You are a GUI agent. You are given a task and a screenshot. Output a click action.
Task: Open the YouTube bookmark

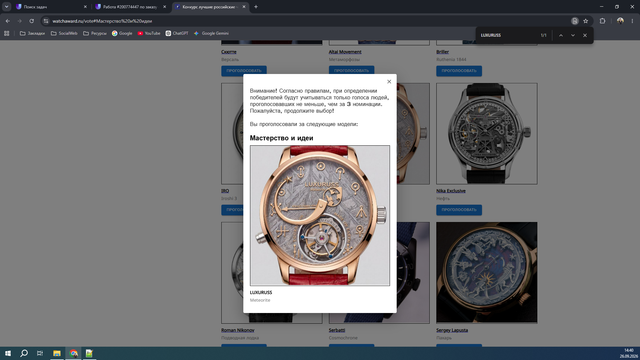coord(149,33)
